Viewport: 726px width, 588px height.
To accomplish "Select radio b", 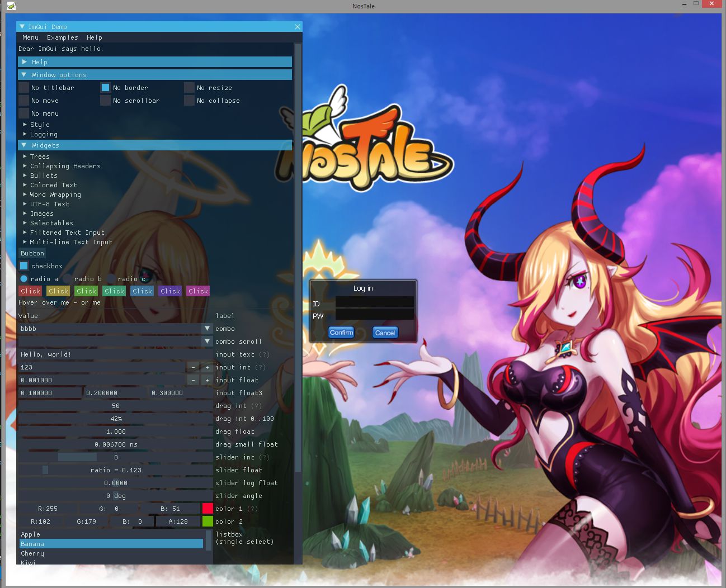I will coord(67,279).
